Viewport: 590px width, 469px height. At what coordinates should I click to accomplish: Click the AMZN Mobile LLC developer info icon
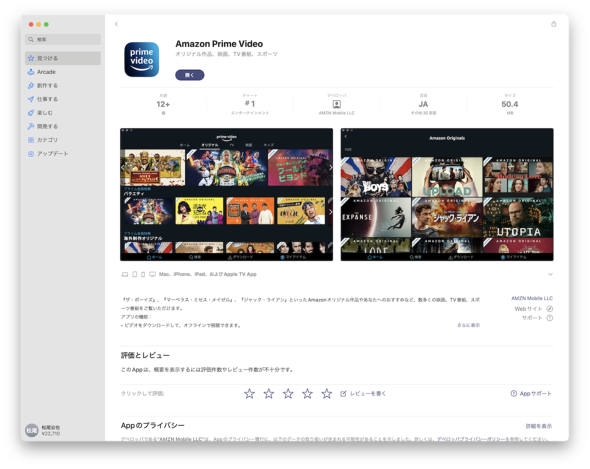(x=337, y=104)
